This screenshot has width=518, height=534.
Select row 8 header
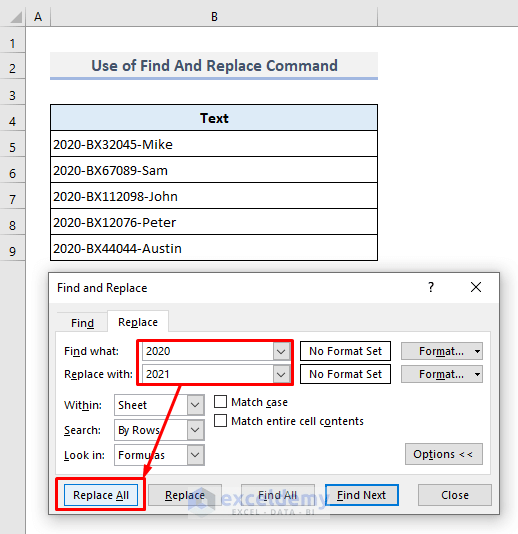click(x=13, y=222)
